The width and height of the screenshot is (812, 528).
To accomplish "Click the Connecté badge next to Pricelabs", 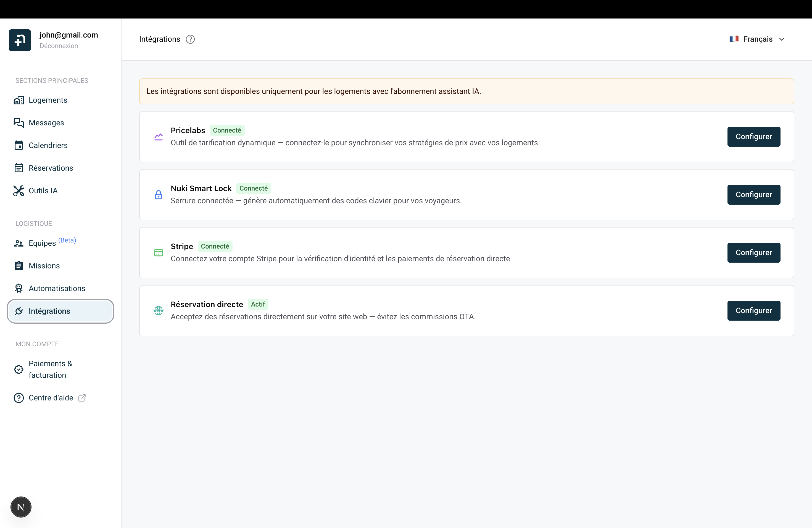I will (227, 130).
